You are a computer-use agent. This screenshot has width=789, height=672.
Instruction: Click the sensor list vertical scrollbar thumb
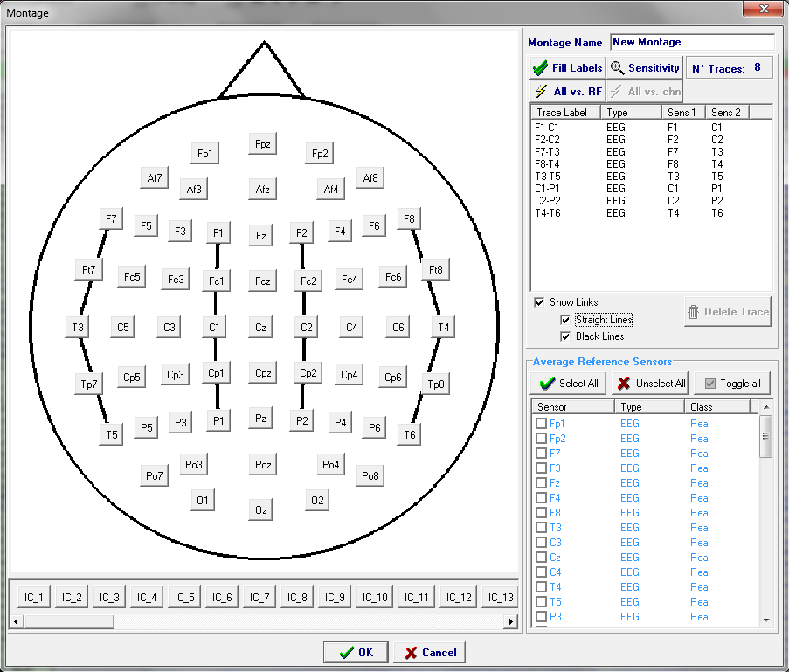click(766, 436)
